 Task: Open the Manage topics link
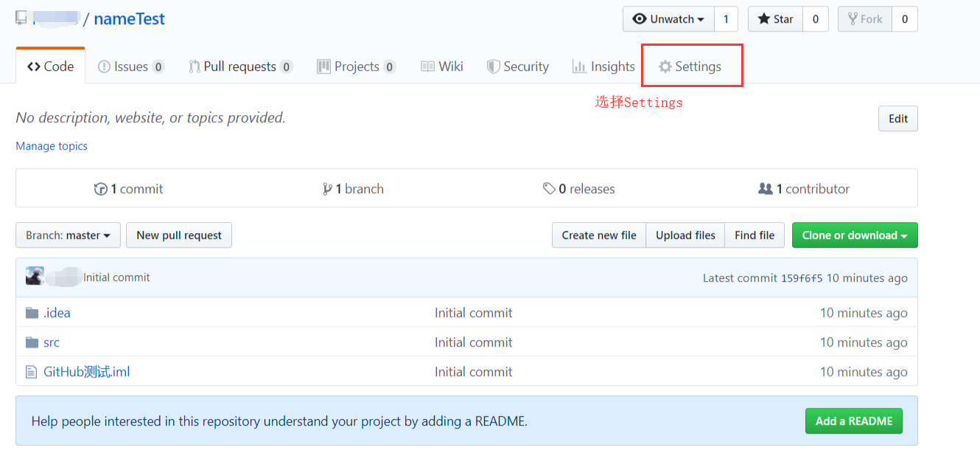51,145
